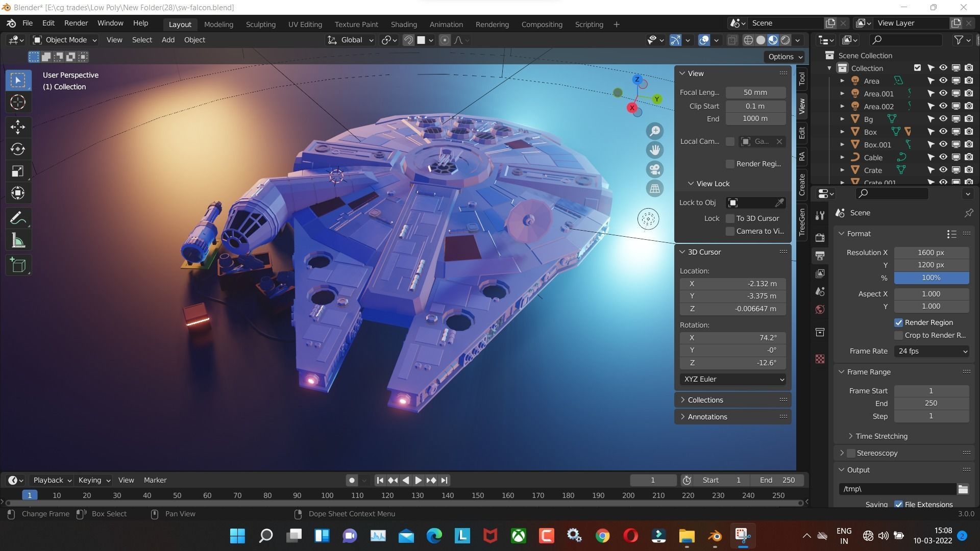Open Blender from Windows taskbar
980x551 pixels.
click(x=715, y=536)
